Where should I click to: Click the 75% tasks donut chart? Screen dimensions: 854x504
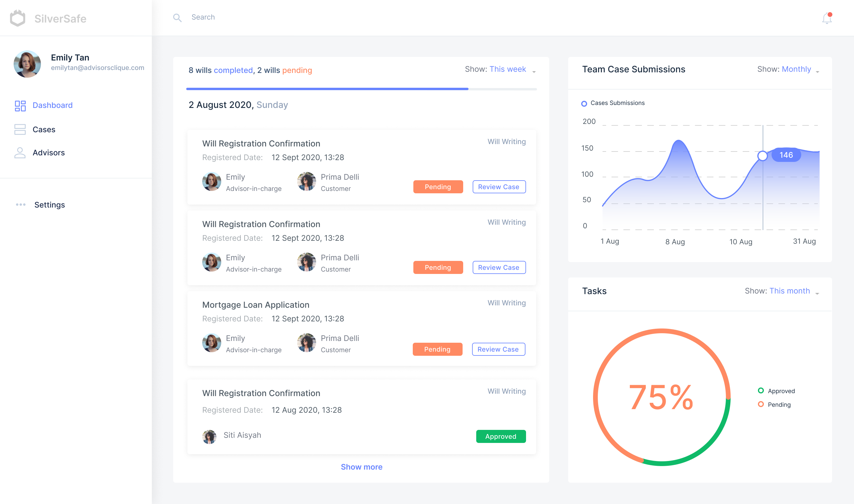point(661,397)
